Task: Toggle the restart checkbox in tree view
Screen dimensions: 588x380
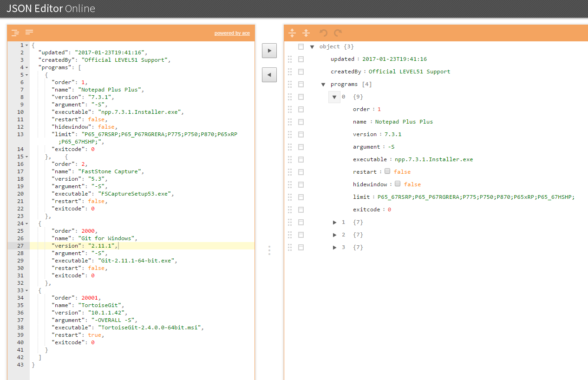Action: pos(387,171)
